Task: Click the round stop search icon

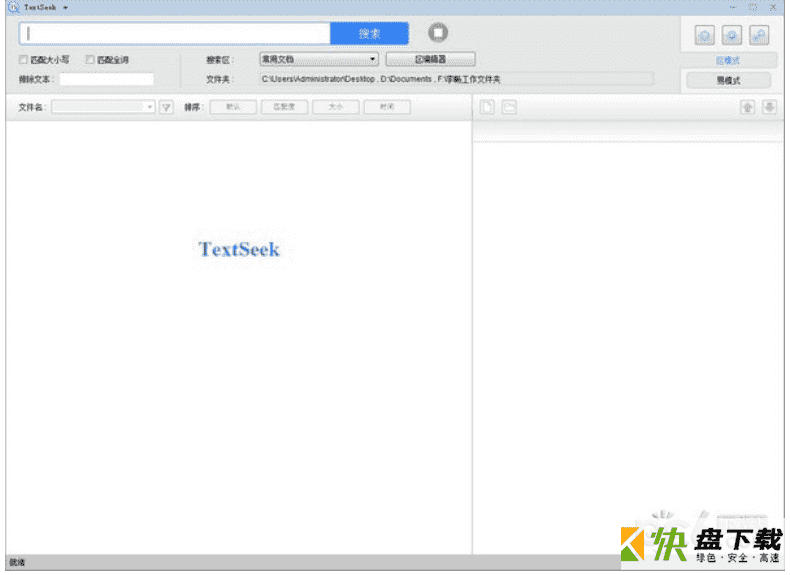Action: 438,33
